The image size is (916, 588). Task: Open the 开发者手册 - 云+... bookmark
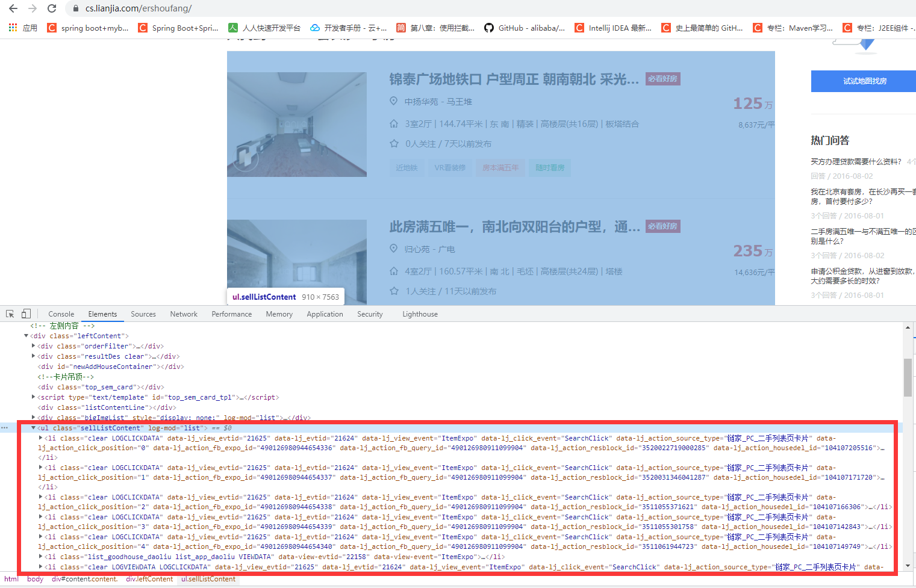point(349,28)
